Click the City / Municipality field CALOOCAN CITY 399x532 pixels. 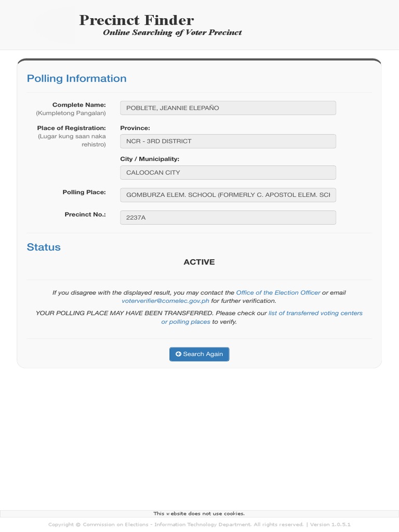click(x=228, y=172)
